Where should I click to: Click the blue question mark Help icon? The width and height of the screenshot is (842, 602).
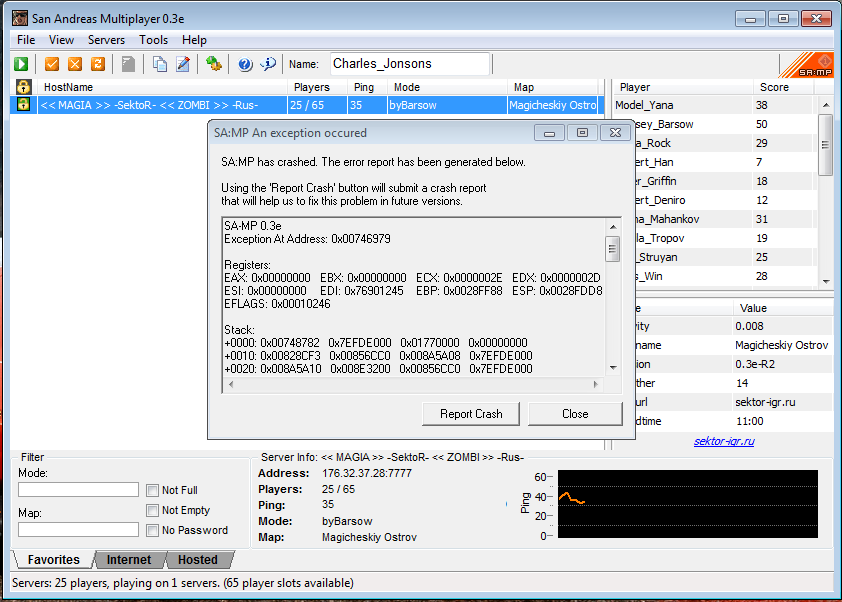click(x=245, y=64)
